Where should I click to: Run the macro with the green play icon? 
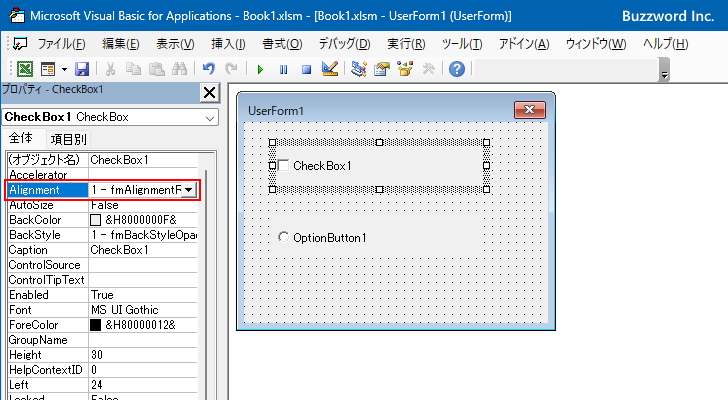(x=260, y=69)
